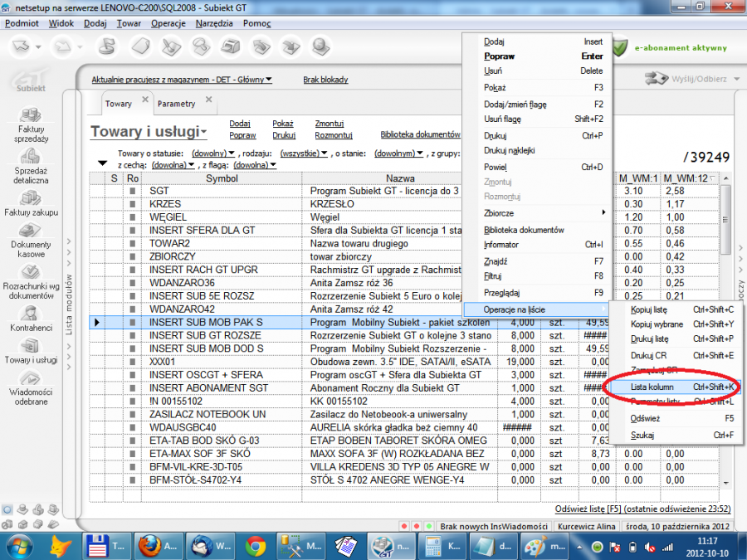
Task: Click the forward arrow toolbar icon
Action: click(63, 46)
